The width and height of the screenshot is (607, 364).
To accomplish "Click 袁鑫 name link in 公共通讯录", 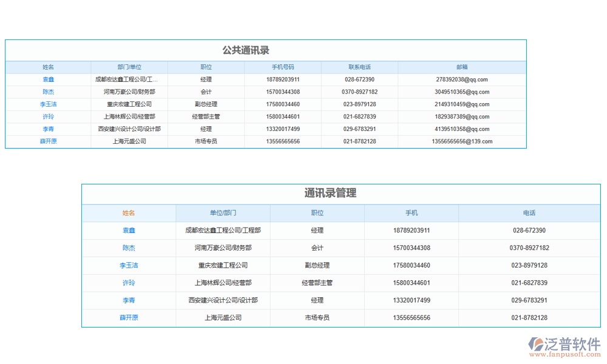I will click(48, 79).
